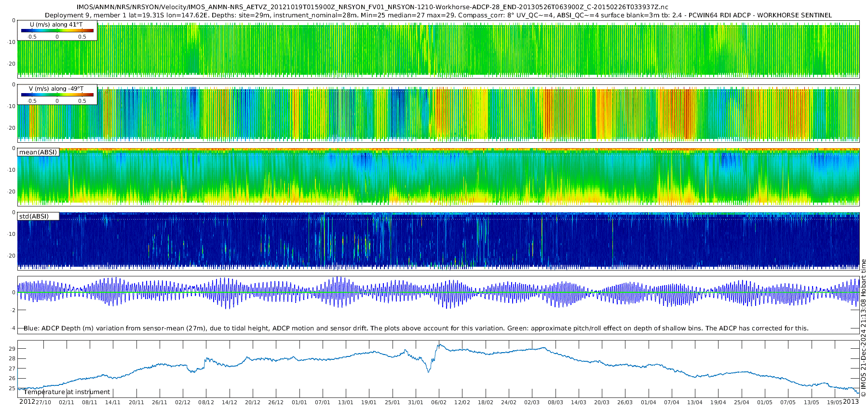The width and height of the screenshot is (868, 410).
Task: Click the 25 tick on temperature axis
Action: coord(12,388)
